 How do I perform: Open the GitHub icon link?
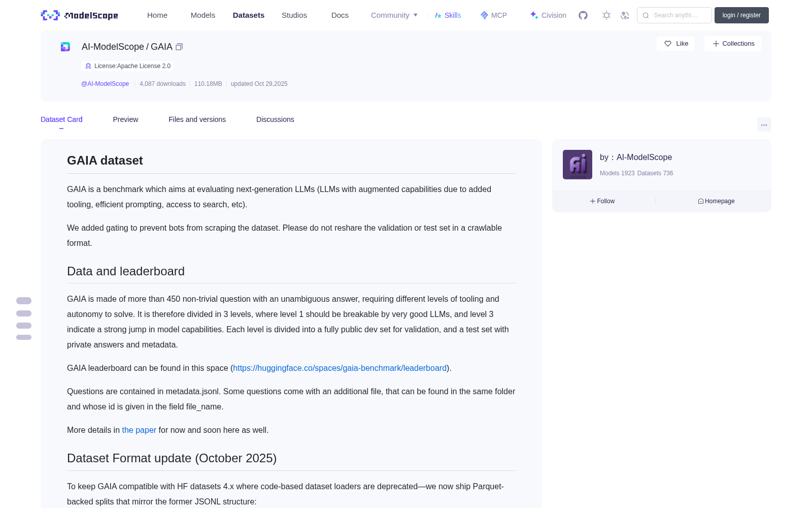pyautogui.click(x=583, y=15)
